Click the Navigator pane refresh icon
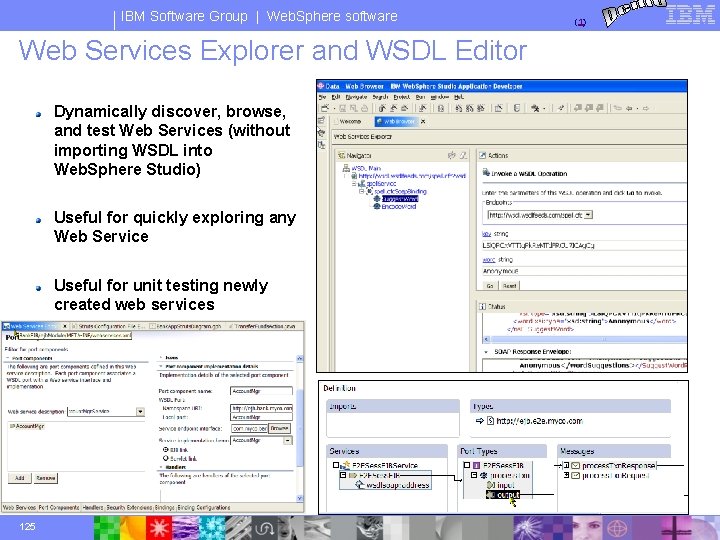The height and width of the screenshot is (540, 720). point(452,155)
